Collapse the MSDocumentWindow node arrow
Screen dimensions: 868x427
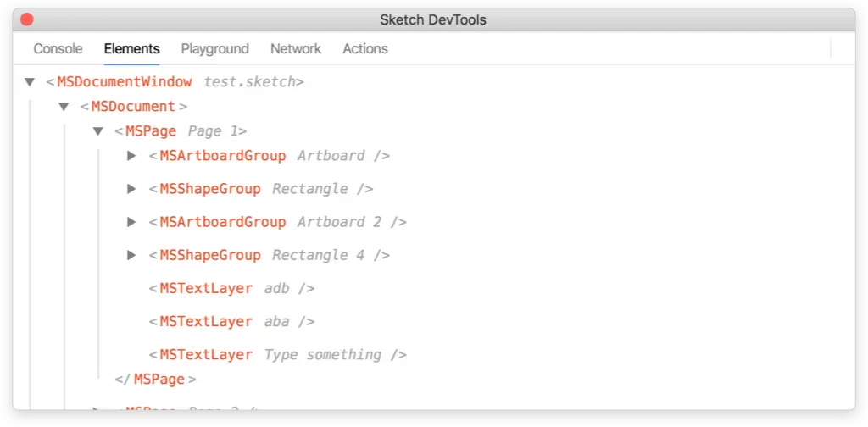[x=30, y=82]
